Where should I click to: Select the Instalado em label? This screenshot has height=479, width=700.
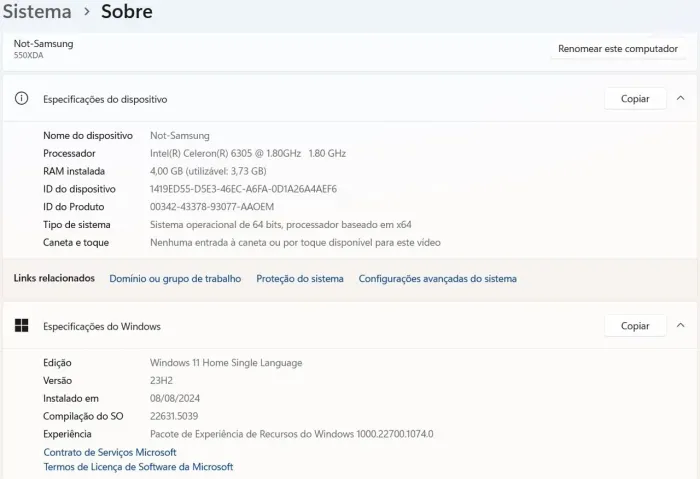(71, 398)
